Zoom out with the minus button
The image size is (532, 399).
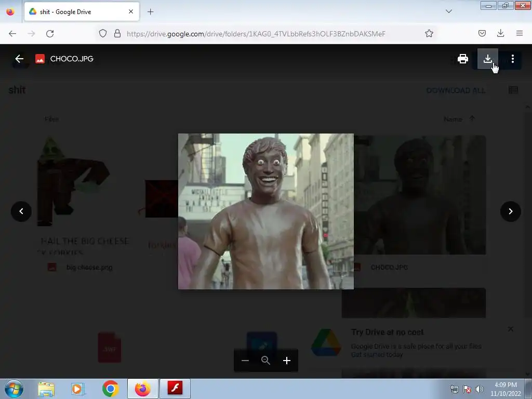[x=245, y=361]
